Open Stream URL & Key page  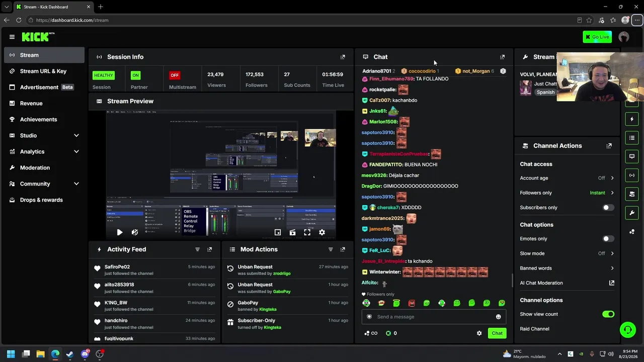click(x=44, y=71)
